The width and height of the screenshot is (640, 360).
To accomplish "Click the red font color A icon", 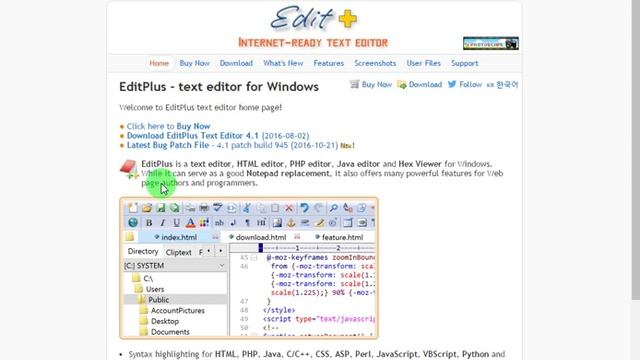I will point(190,223).
